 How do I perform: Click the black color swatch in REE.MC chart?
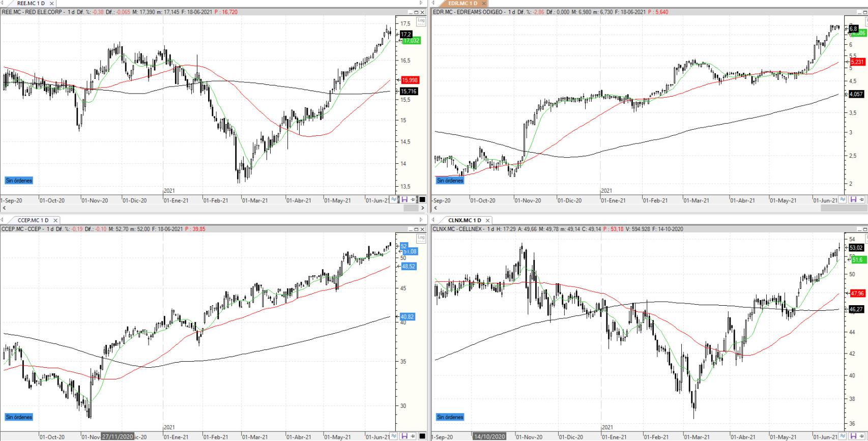click(x=422, y=200)
